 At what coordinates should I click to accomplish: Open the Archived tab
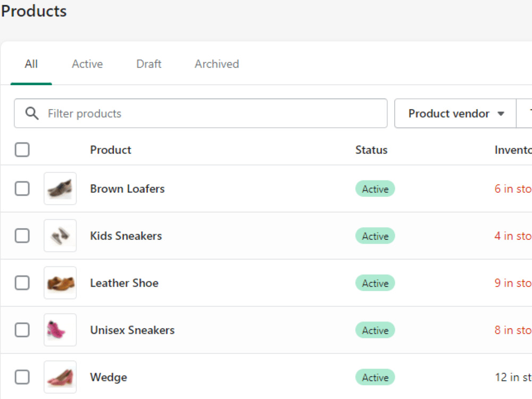click(217, 64)
